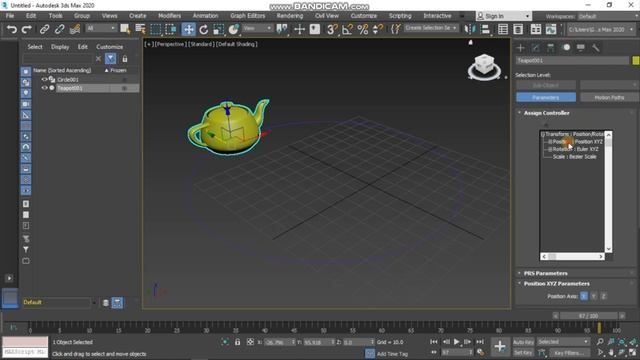The width and height of the screenshot is (640, 360).
Task: Click the Parameters button
Action: pos(546,97)
